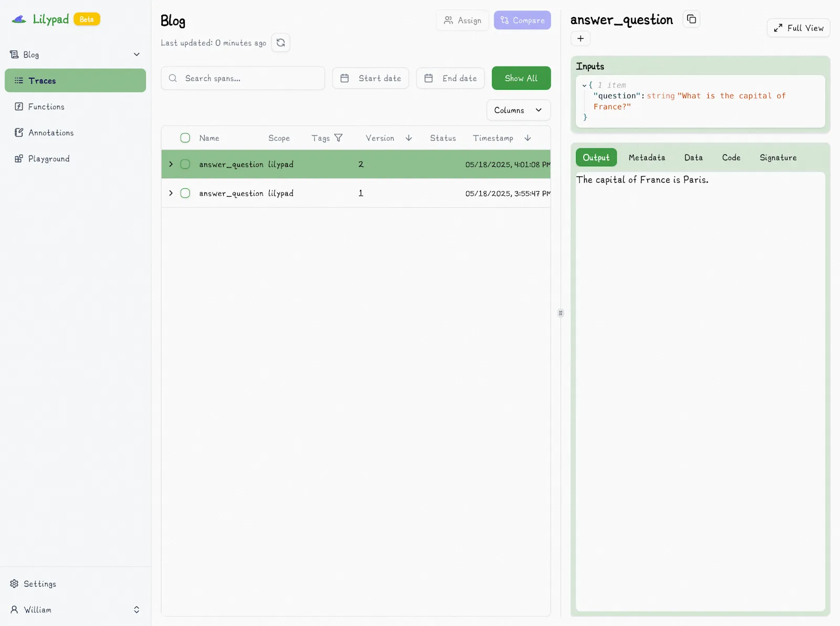Open the Tags filter funnel icon
Image resolution: width=840 pixels, height=626 pixels.
(339, 138)
